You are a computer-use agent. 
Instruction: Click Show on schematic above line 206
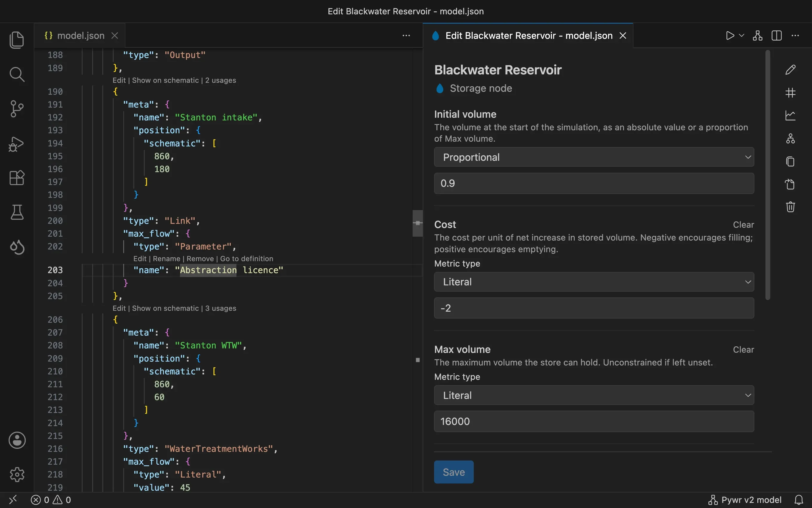pos(165,308)
